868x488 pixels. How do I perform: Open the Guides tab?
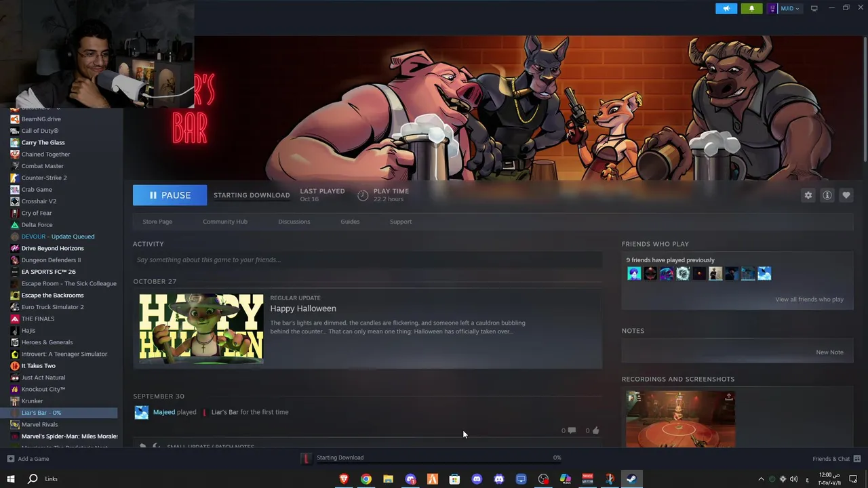pos(350,222)
